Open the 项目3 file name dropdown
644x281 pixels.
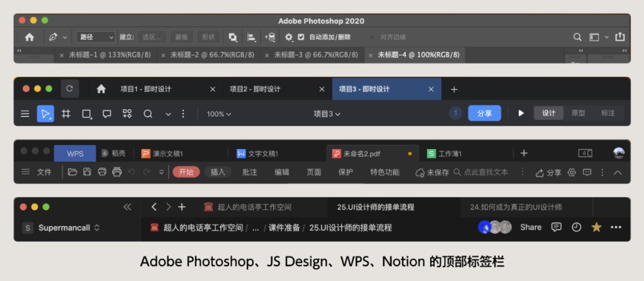327,114
